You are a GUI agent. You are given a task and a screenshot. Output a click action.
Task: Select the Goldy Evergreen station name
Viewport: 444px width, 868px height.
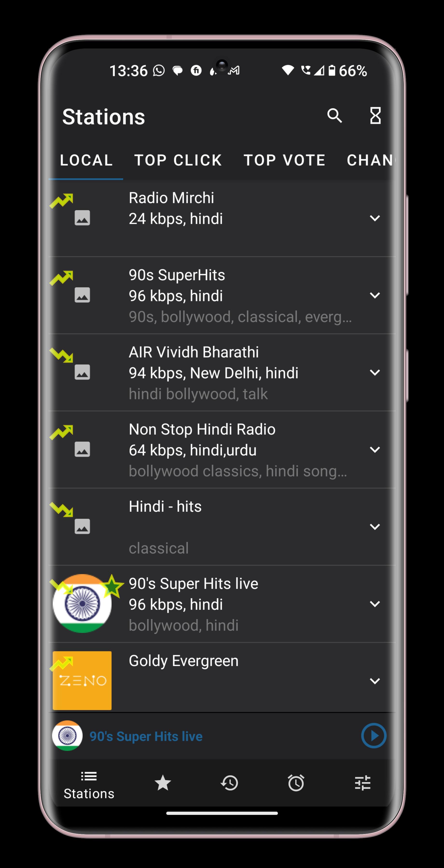[184, 661]
